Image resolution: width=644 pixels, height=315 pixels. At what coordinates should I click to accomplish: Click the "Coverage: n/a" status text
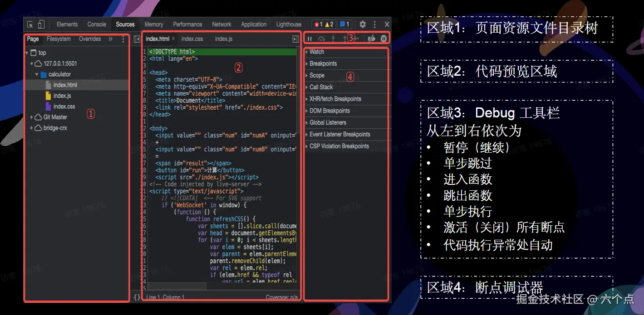(x=282, y=298)
